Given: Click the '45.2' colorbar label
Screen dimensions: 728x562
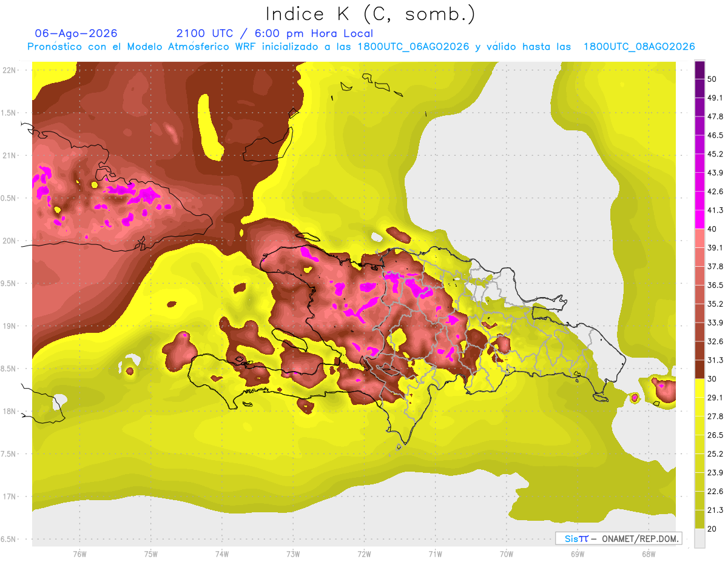Looking at the screenshot, I should [715, 154].
